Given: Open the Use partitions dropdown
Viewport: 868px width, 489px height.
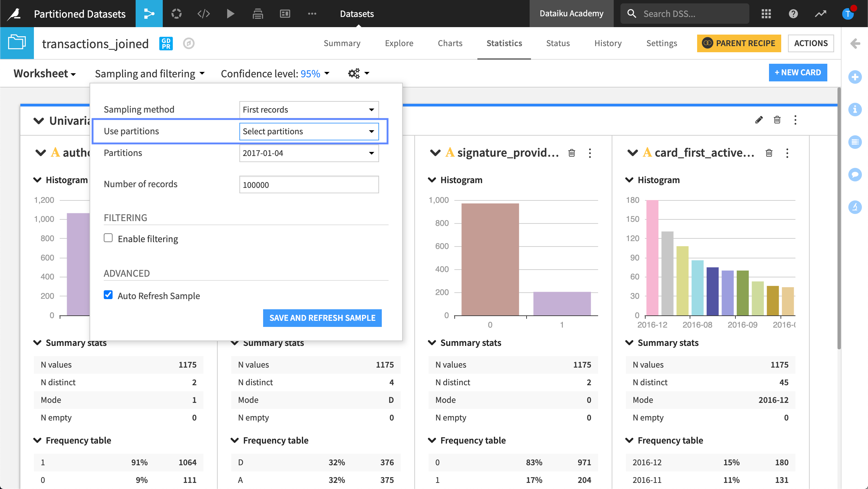Looking at the screenshot, I should (x=309, y=131).
